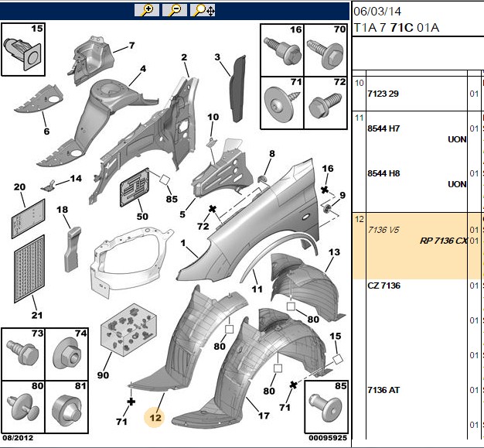The image size is (484, 448).
Task: Click reference 8544 H7 in parts list
Action: pyautogui.click(x=383, y=128)
